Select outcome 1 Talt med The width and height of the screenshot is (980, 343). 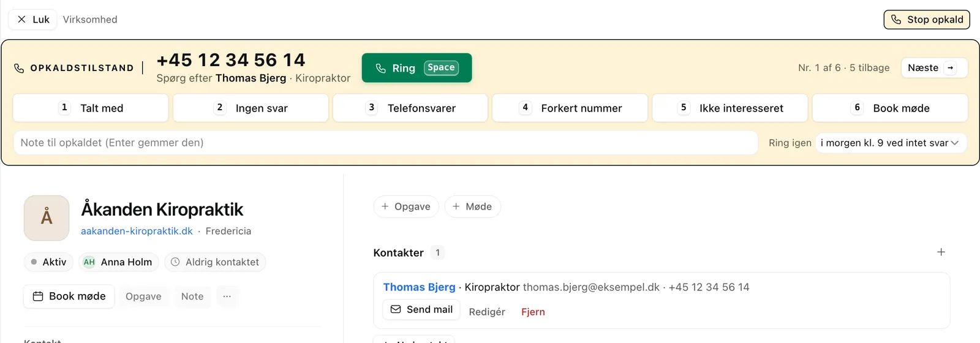(x=91, y=108)
